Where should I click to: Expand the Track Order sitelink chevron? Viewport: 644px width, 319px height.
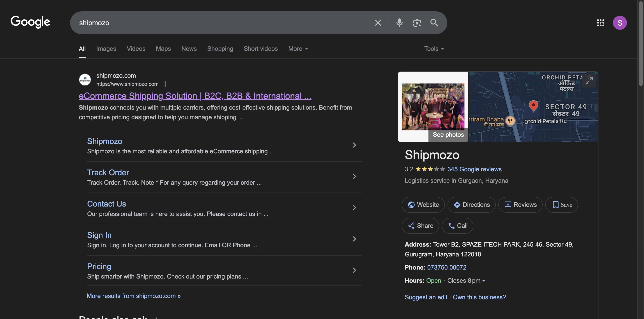(x=354, y=176)
